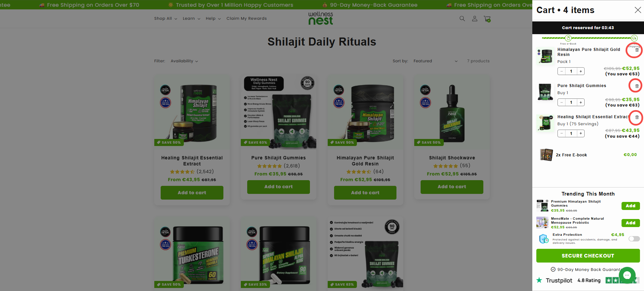The width and height of the screenshot is (644, 291).
Task: Open the Learn menu
Action: pos(191,18)
